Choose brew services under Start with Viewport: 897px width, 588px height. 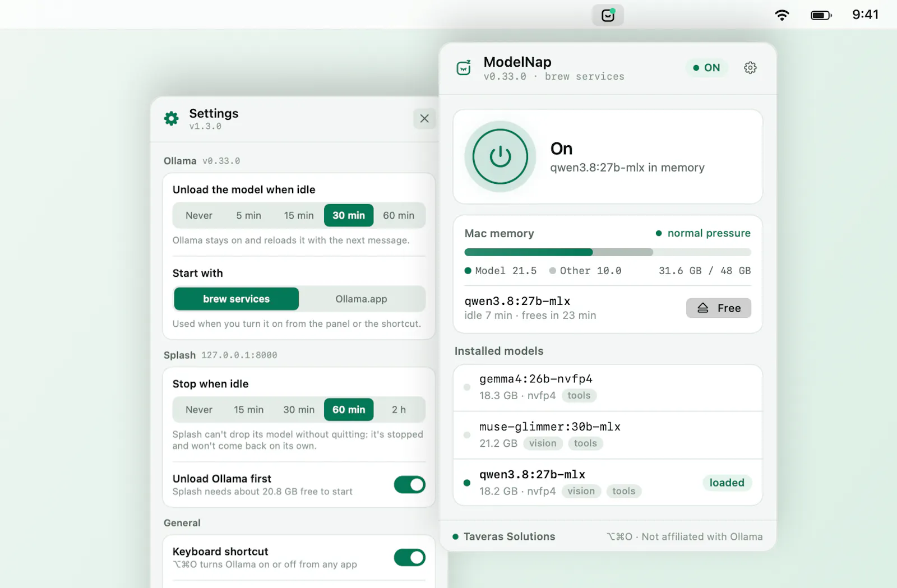click(237, 299)
